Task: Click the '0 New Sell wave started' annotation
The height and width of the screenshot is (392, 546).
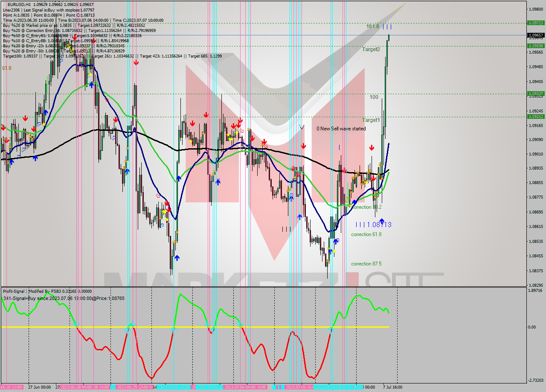Action: pos(340,129)
